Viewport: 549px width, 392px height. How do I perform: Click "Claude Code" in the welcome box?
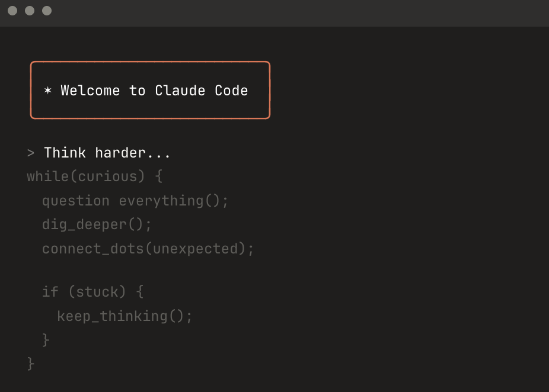point(201,91)
